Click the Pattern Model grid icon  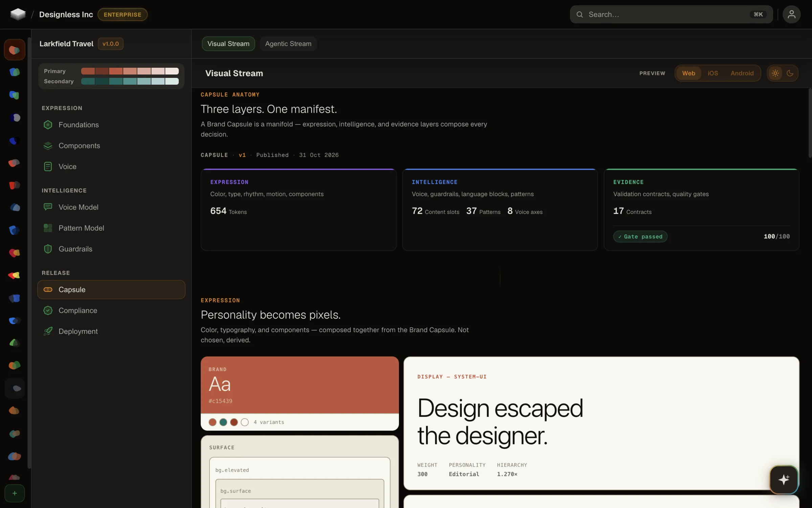(x=48, y=228)
